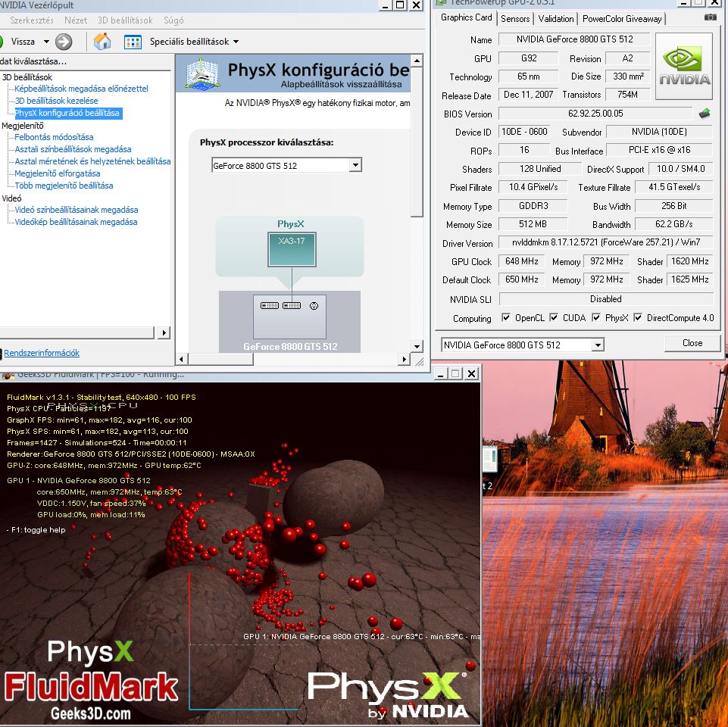Switch to the Validation tab in GPU-Z

point(556,19)
